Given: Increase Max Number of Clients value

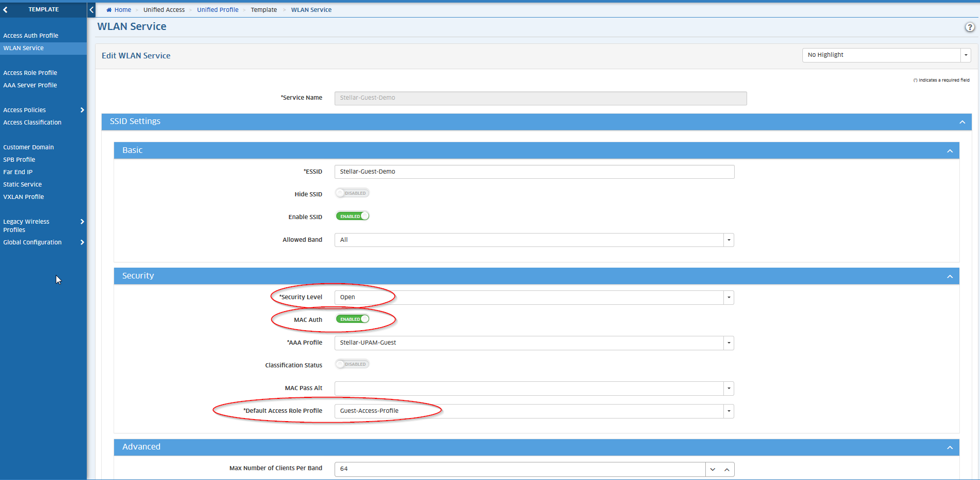Looking at the screenshot, I should click(x=726, y=469).
